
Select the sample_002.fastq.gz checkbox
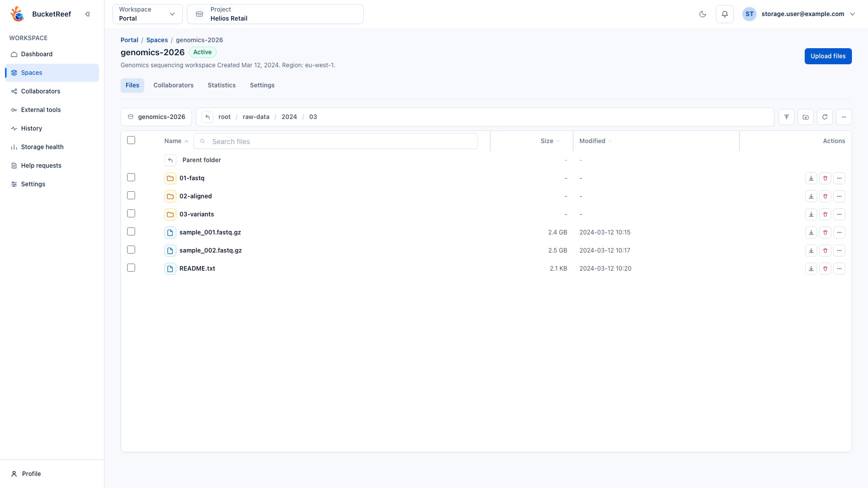131,250
